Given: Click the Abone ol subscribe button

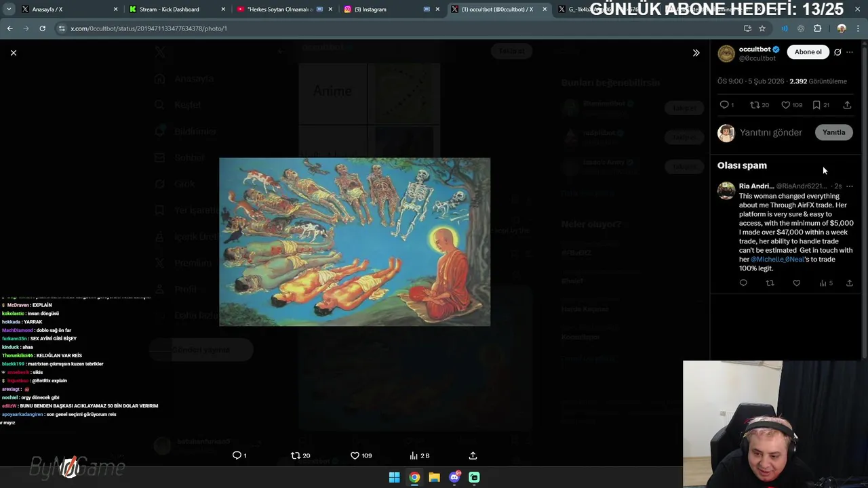Looking at the screenshot, I should (x=808, y=52).
